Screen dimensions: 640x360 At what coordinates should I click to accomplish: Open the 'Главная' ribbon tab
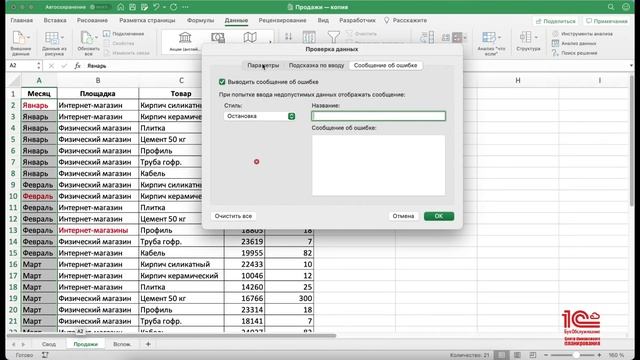point(22,20)
